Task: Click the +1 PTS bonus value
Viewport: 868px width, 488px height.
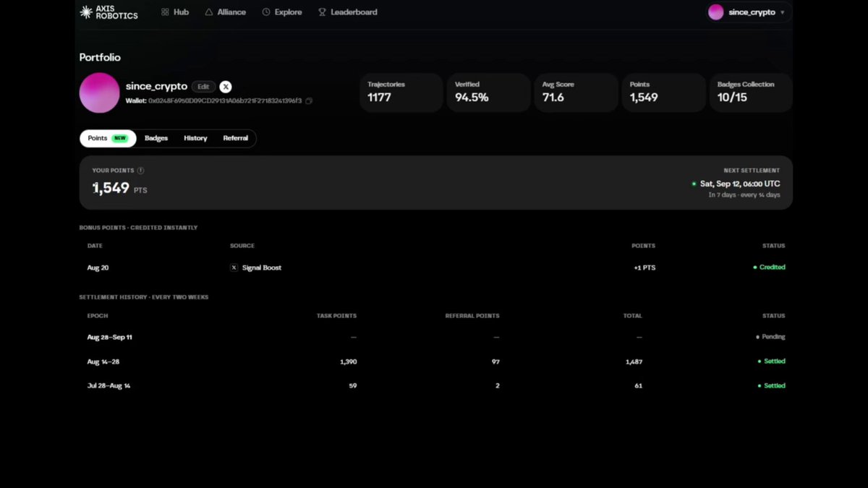Action: pos(644,267)
